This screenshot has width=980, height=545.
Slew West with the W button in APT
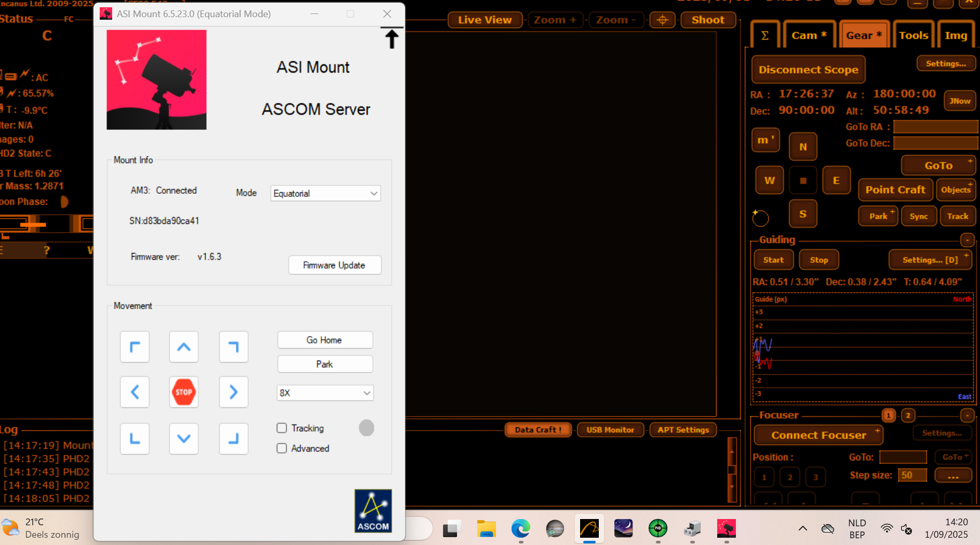point(770,180)
